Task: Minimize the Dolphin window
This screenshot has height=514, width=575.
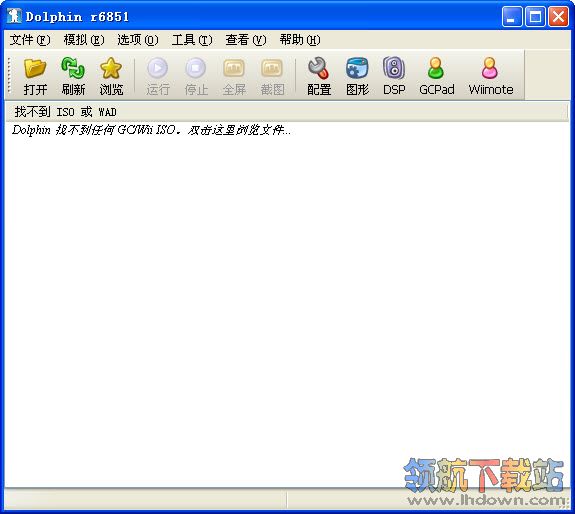Action: tap(512, 16)
